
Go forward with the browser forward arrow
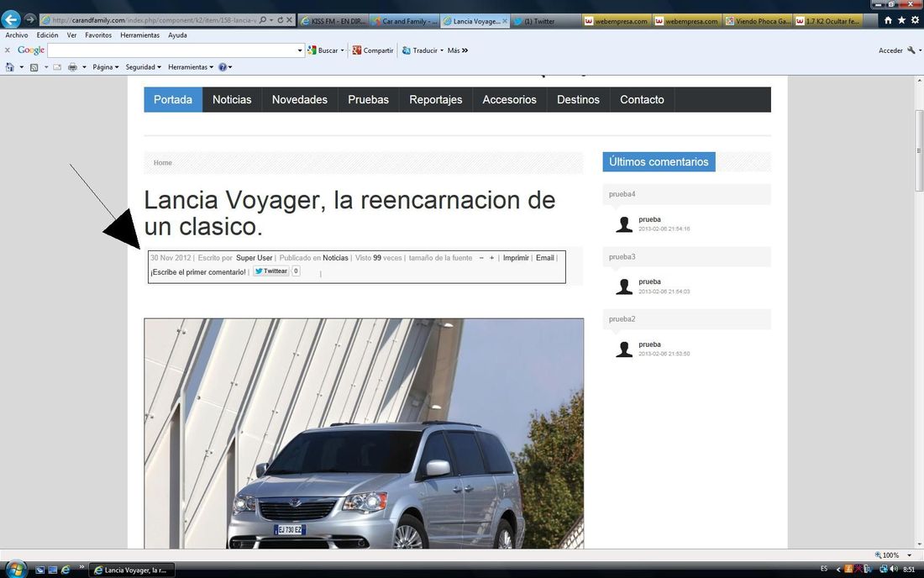(x=29, y=19)
